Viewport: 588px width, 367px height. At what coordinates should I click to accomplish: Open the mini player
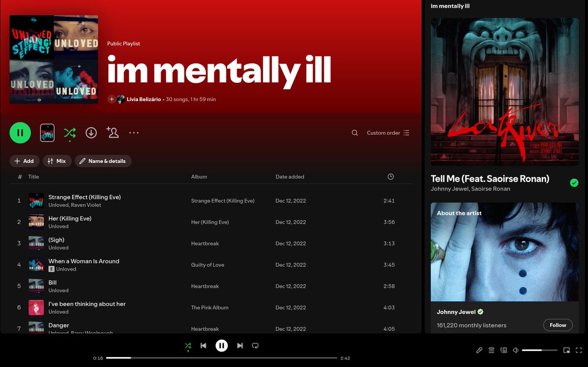click(x=566, y=350)
